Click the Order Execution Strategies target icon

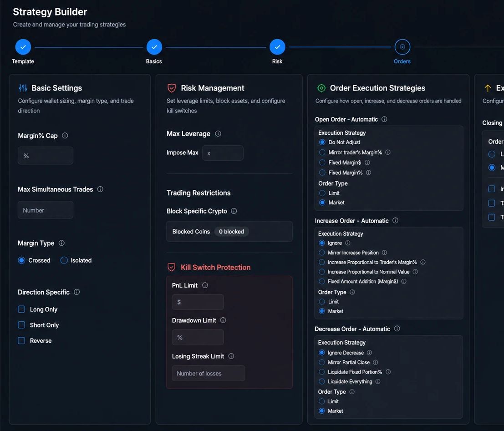coord(321,88)
